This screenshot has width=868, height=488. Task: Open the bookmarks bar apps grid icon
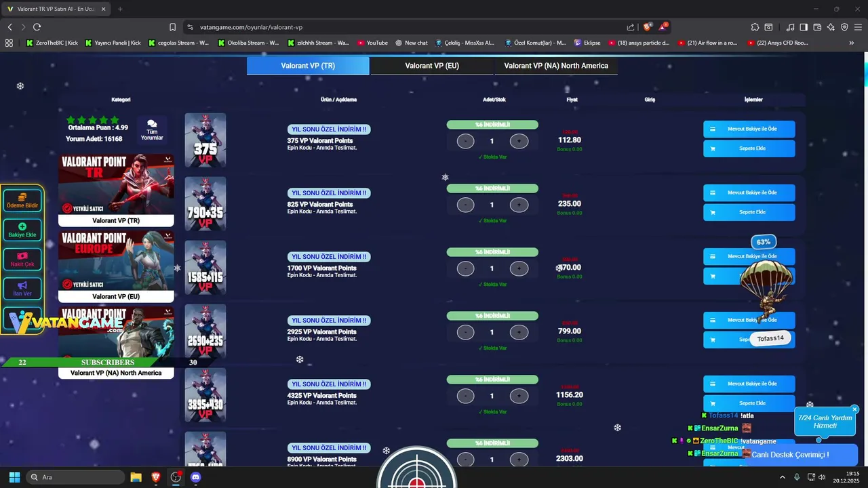click(9, 43)
